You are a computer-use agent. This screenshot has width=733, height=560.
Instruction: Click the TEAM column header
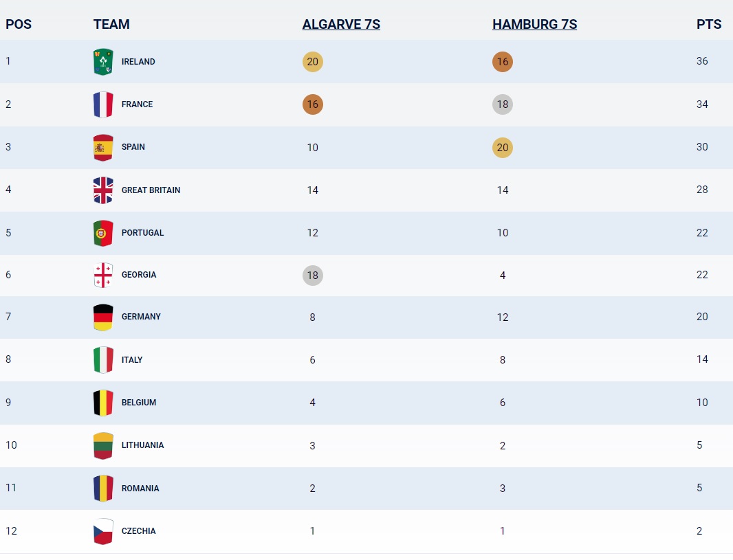coord(111,24)
